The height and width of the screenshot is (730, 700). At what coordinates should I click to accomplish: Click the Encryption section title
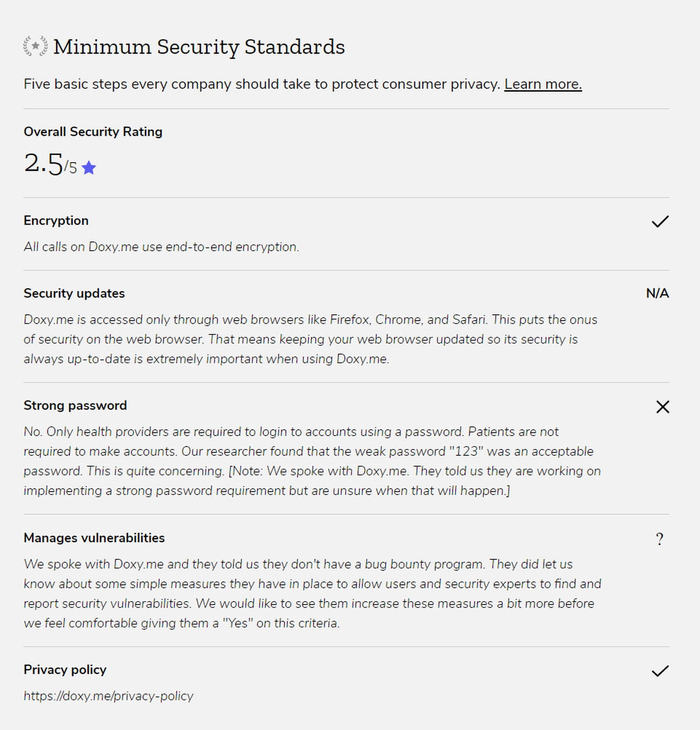coord(56,220)
